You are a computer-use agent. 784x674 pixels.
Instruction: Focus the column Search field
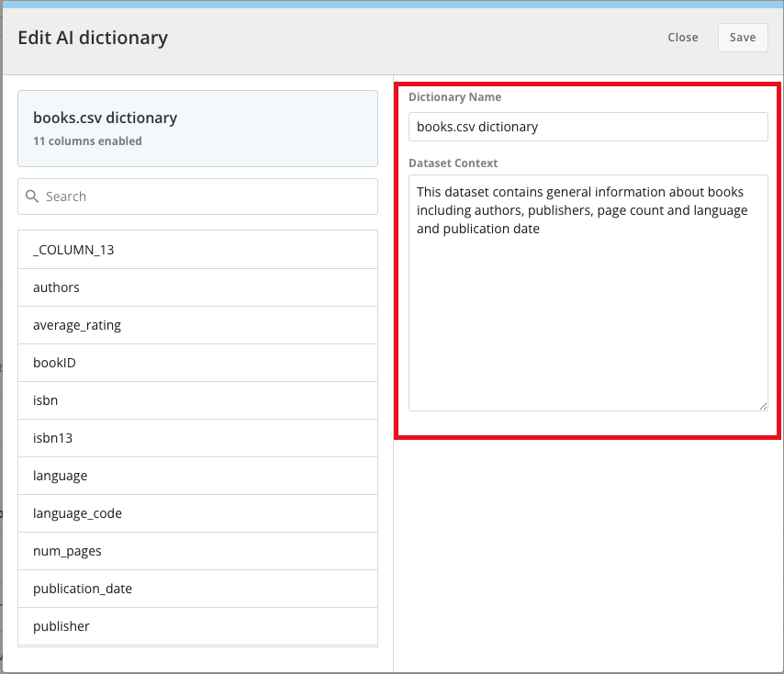pyautogui.click(x=197, y=197)
